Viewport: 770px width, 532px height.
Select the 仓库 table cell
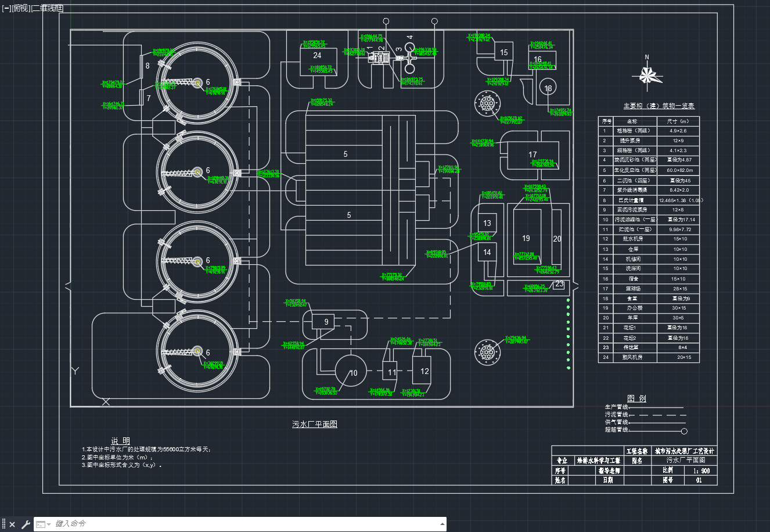(634, 249)
